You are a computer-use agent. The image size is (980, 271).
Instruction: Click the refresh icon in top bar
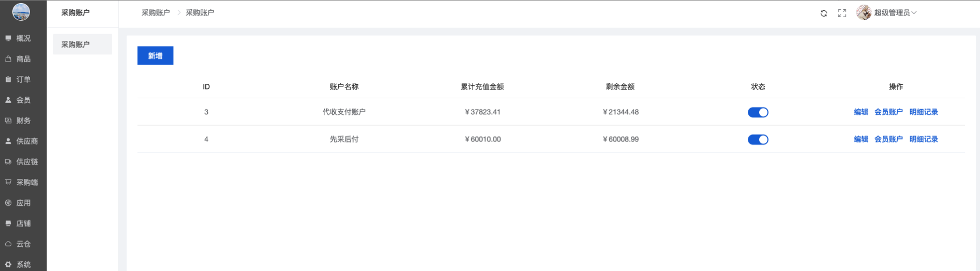(823, 13)
